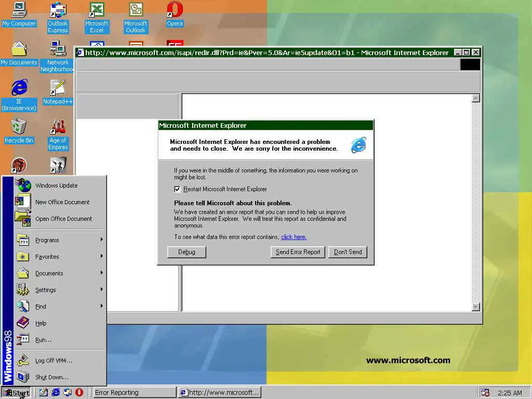This screenshot has height=399, width=532.
Task: Click the Debug button
Action: pyautogui.click(x=187, y=252)
